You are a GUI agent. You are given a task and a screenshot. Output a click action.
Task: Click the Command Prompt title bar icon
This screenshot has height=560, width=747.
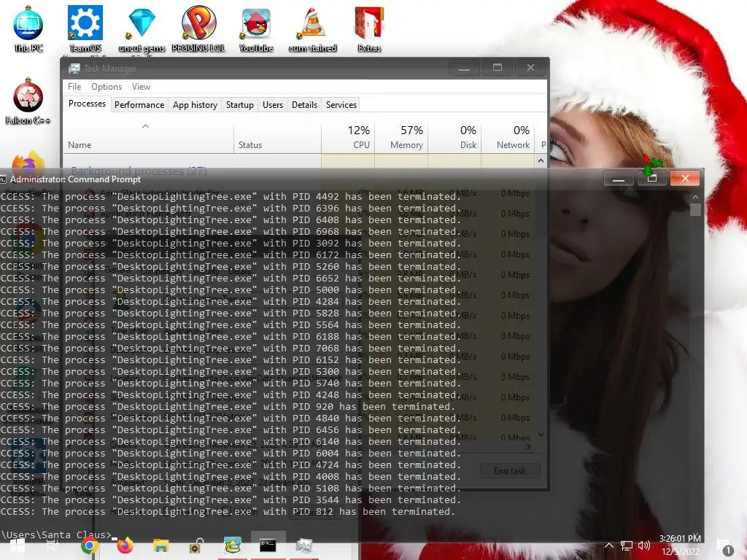3,179
